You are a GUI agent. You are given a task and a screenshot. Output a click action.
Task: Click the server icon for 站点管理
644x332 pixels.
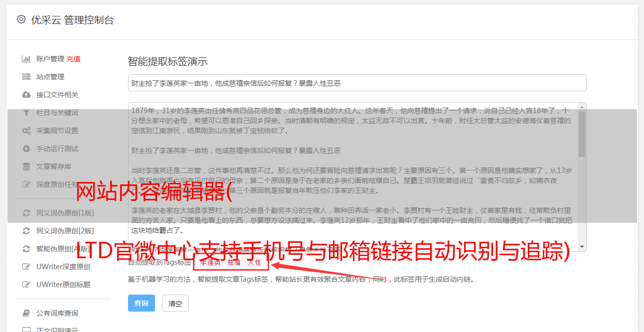(26, 77)
